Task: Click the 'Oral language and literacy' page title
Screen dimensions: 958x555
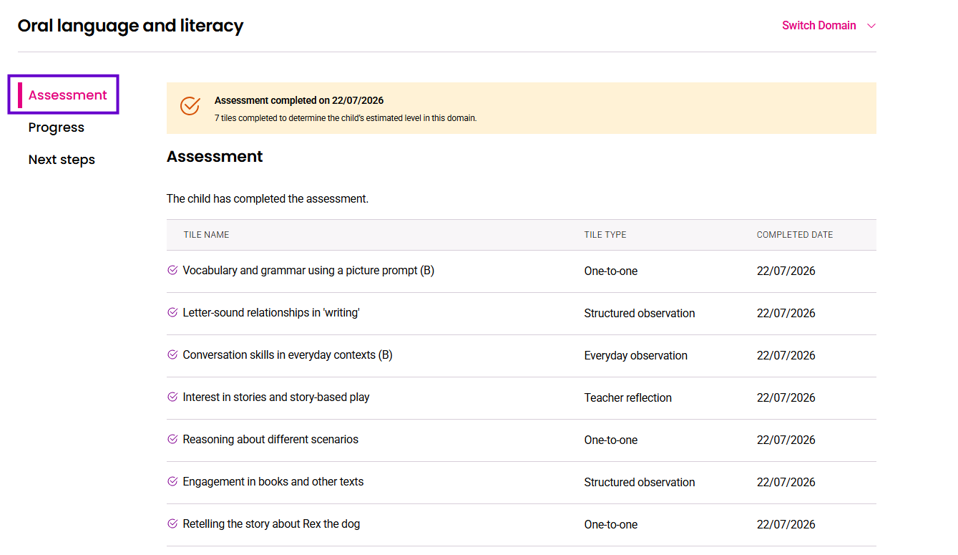Action: click(x=130, y=26)
